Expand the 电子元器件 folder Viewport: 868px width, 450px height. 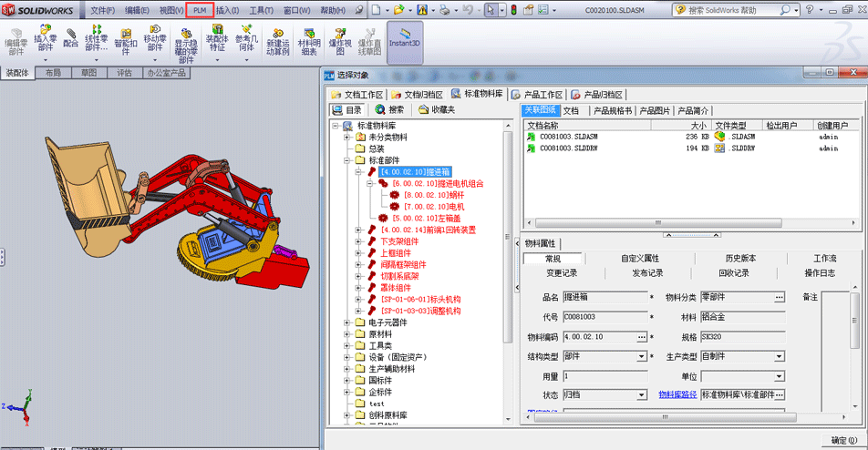(x=347, y=322)
